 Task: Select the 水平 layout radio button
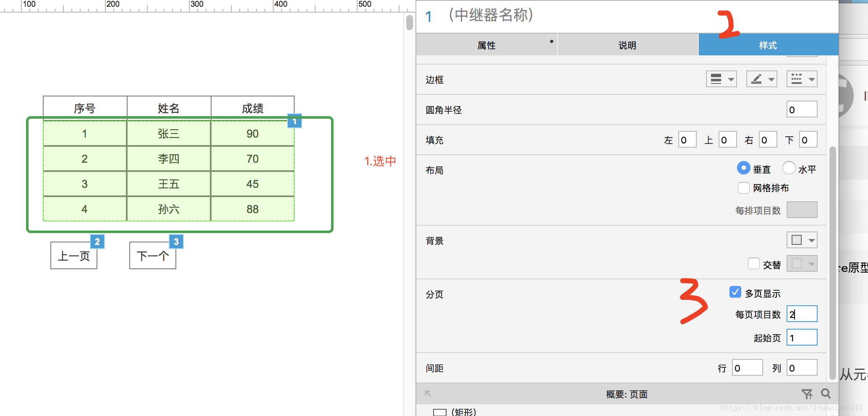coord(789,168)
